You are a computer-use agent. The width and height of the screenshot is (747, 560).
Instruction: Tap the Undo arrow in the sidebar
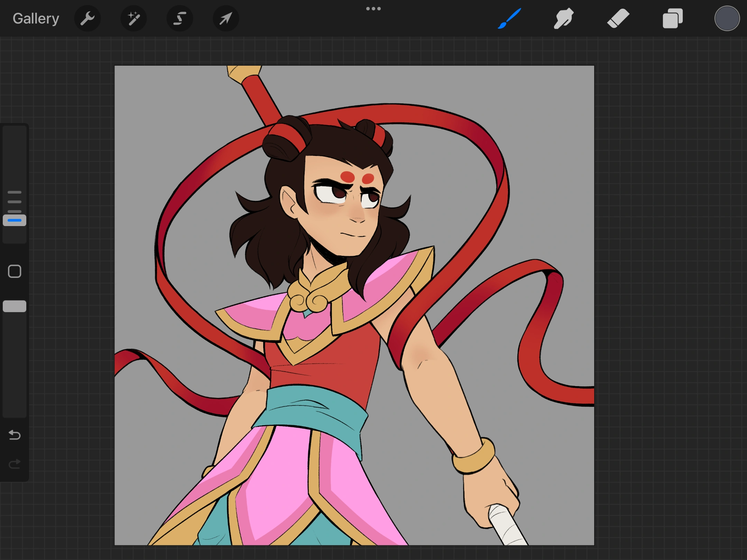[x=15, y=435]
